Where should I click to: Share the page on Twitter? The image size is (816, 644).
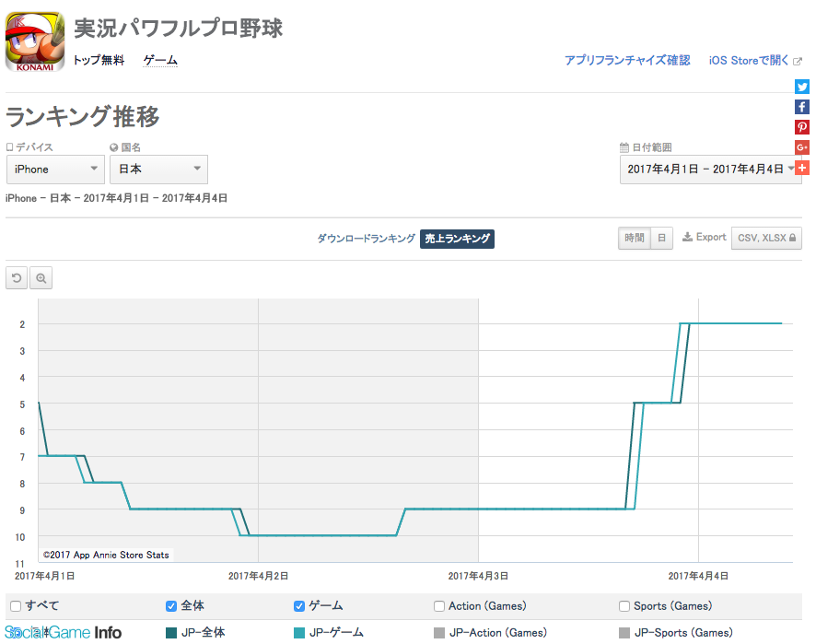tap(802, 87)
